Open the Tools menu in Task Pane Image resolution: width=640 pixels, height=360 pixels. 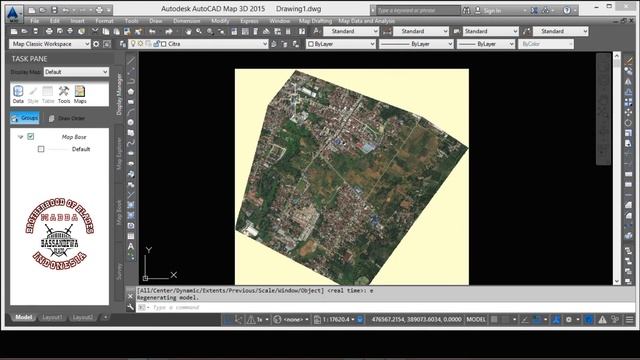(64, 94)
